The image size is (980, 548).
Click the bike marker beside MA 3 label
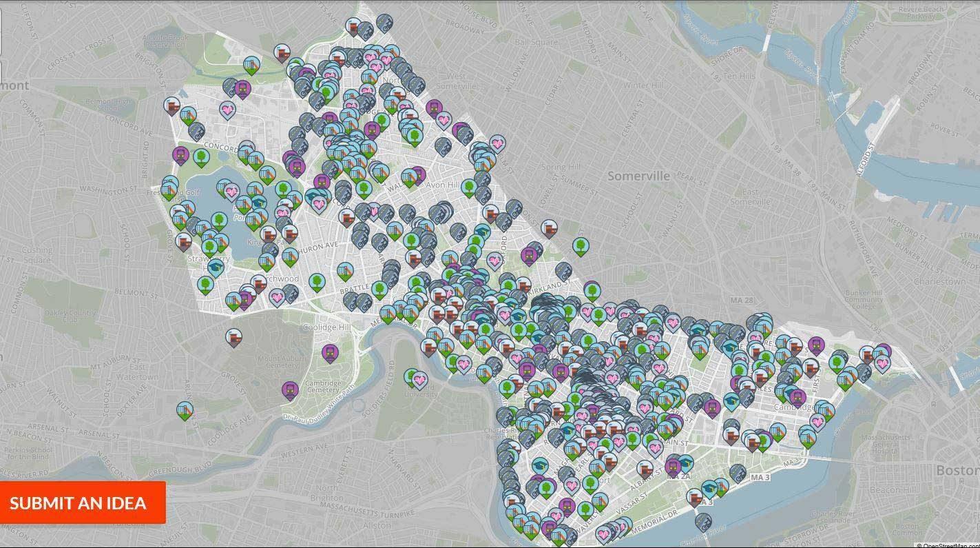coord(739,474)
